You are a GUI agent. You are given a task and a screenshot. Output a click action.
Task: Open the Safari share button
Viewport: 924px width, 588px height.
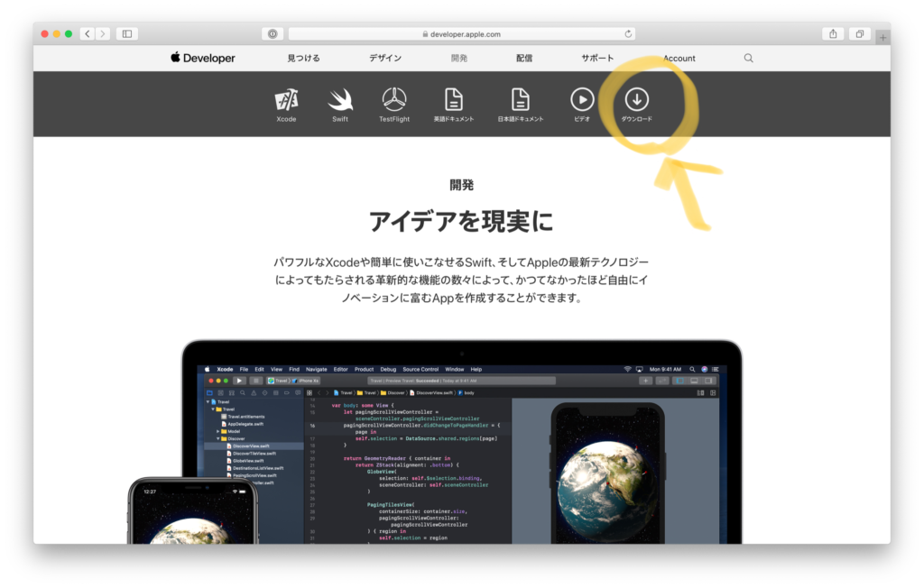[x=833, y=34]
